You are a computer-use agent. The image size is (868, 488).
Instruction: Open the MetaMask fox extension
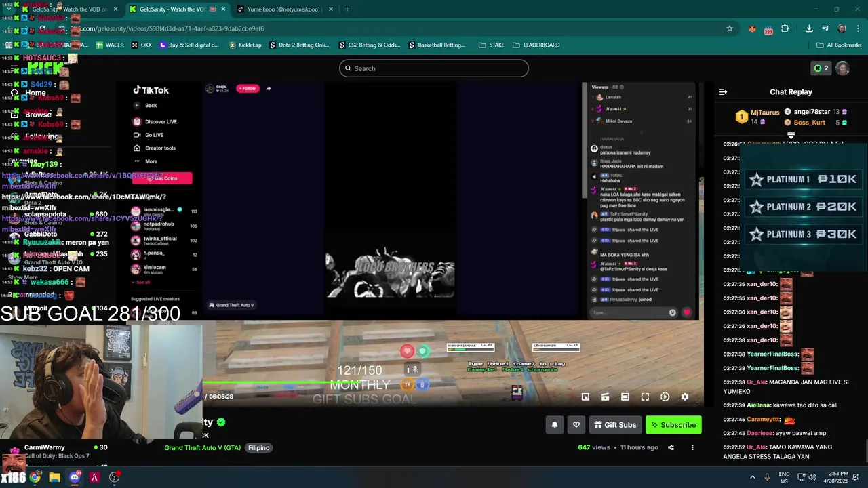[752, 28]
